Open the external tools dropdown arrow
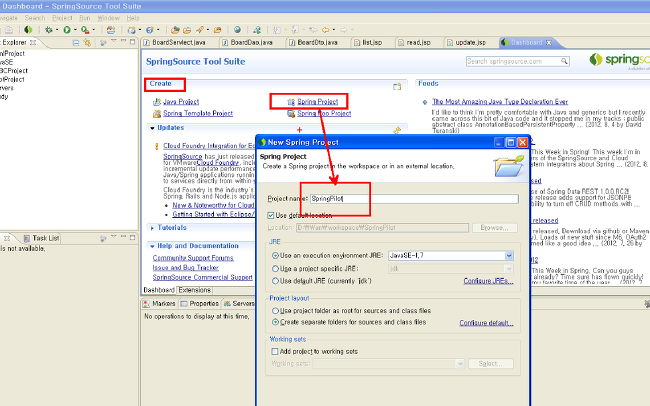Viewport: 650px width, 406px height. 94,30
